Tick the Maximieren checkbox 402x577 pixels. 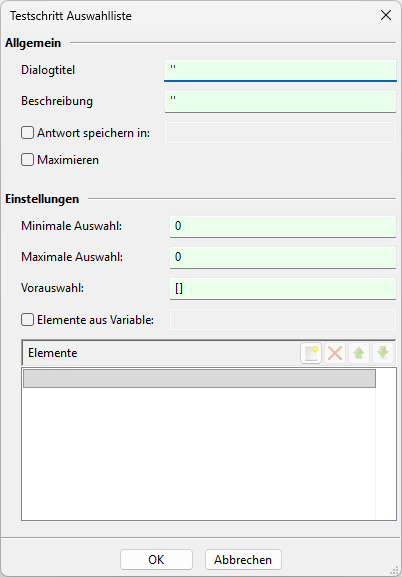tap(27, 160)
